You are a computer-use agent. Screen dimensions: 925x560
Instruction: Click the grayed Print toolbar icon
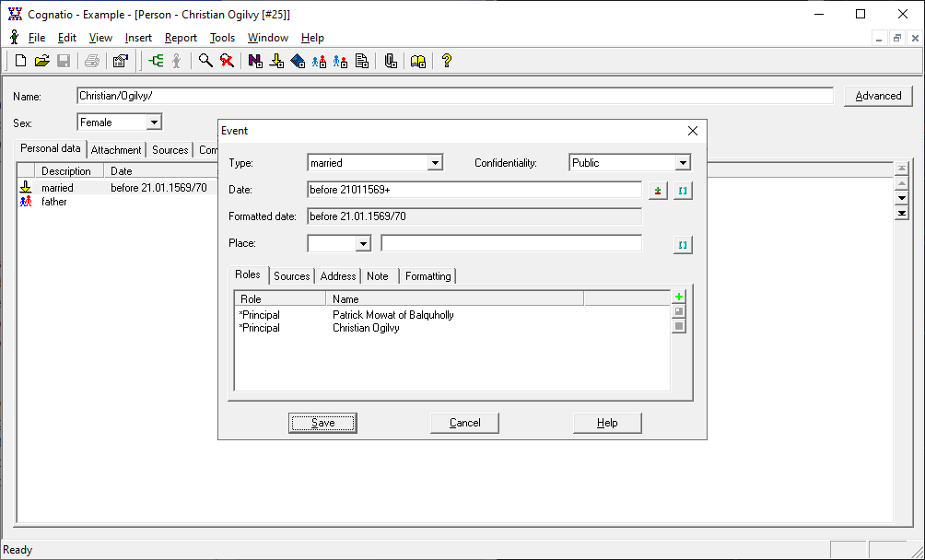coord(92,61)
